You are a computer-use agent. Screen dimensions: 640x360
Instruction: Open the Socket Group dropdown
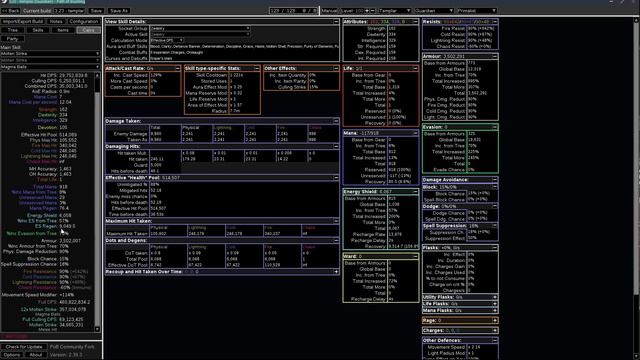(x=200, y=29)
